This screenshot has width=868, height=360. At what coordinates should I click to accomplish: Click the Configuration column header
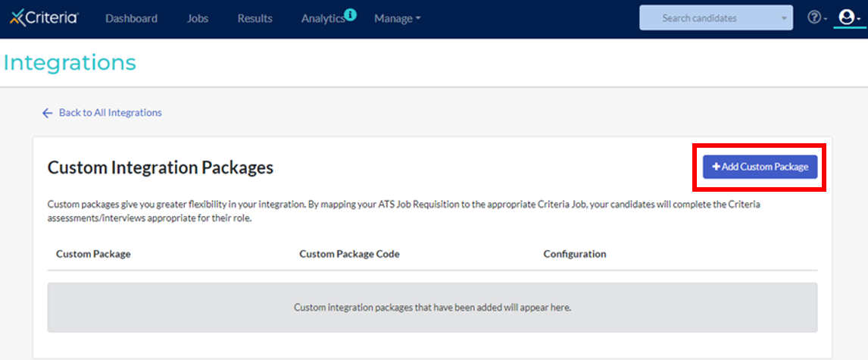[x=575, y=254]
